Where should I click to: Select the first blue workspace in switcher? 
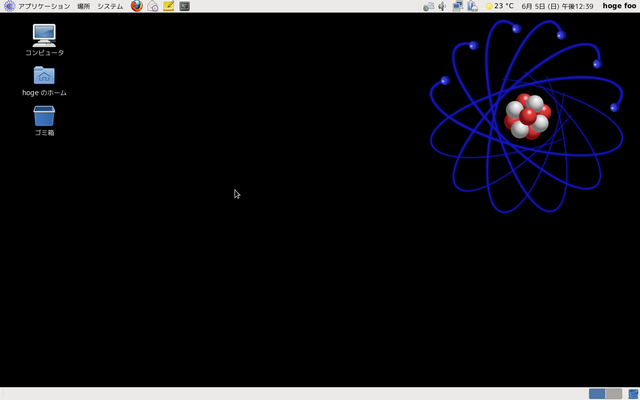click(x=597, y=394)
